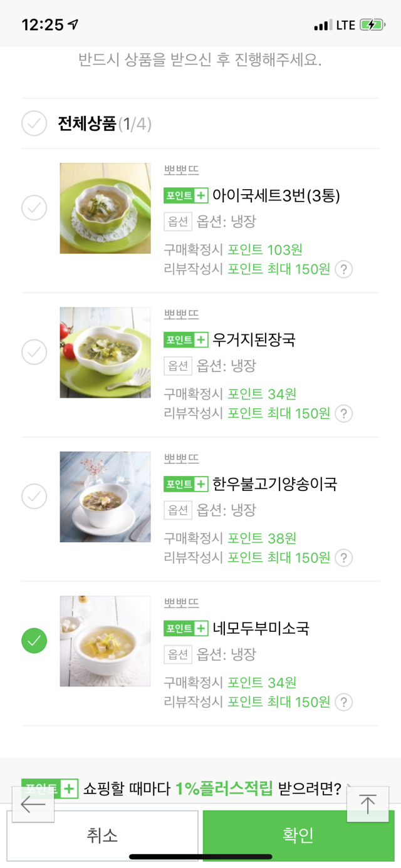Tap help icon beside 우거지된장국 review points
The image size is (401, 868).
coord(343,414)
